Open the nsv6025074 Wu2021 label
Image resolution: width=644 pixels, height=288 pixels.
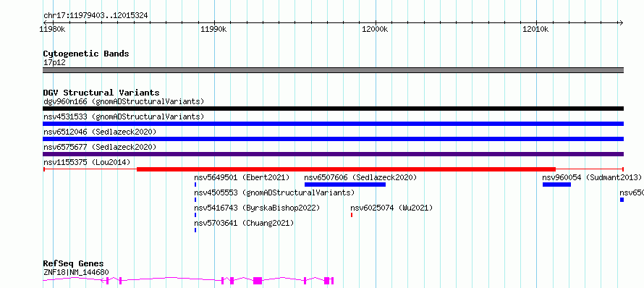pyautogui.click(x=391, y=208)
